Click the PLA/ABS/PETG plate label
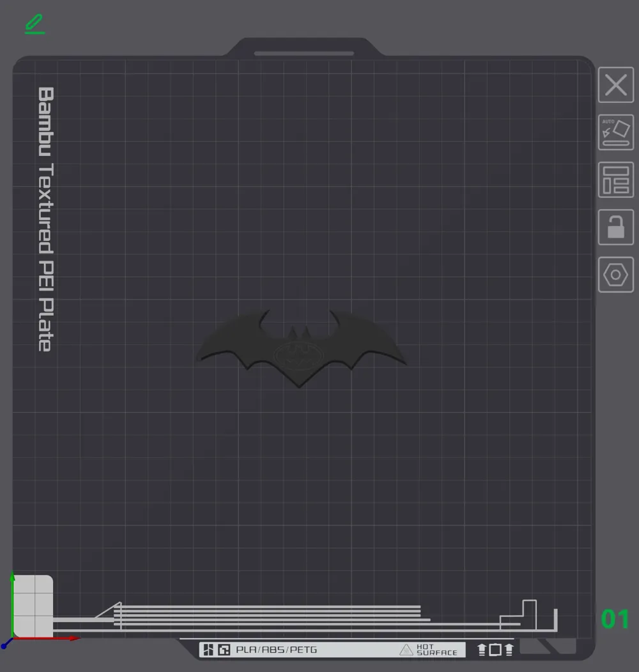The width and height of the screenshot is (639, 672). pyautogui.click(x=277, y=650)
